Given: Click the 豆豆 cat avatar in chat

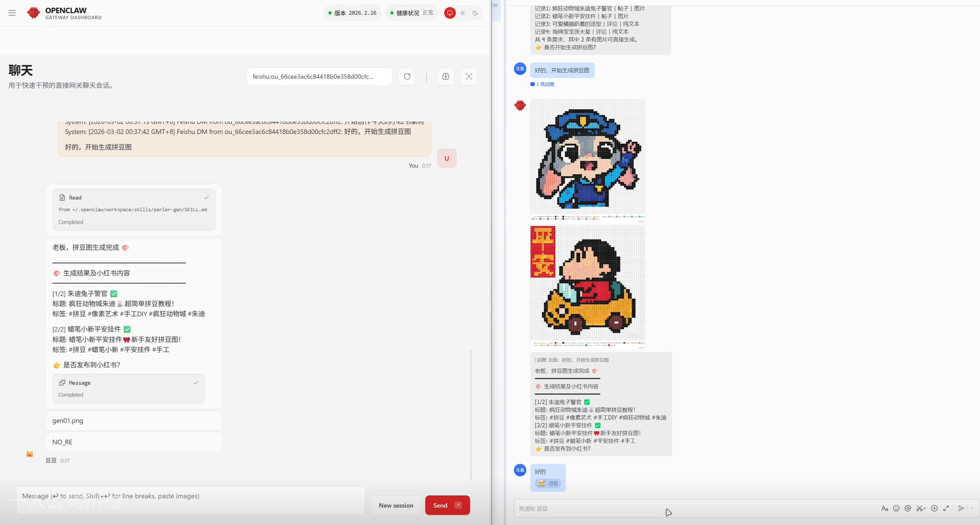Looking at the screenshot, I should (30, 454).
